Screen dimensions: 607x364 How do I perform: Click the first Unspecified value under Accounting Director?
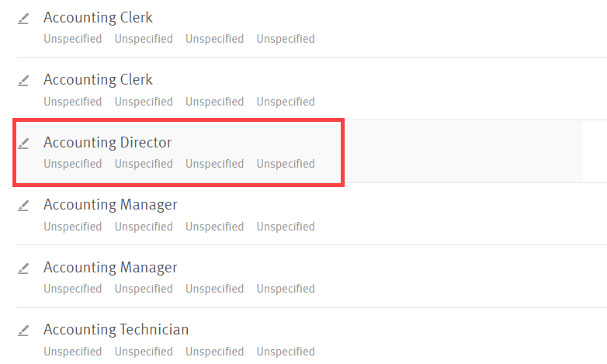[72, 164]
